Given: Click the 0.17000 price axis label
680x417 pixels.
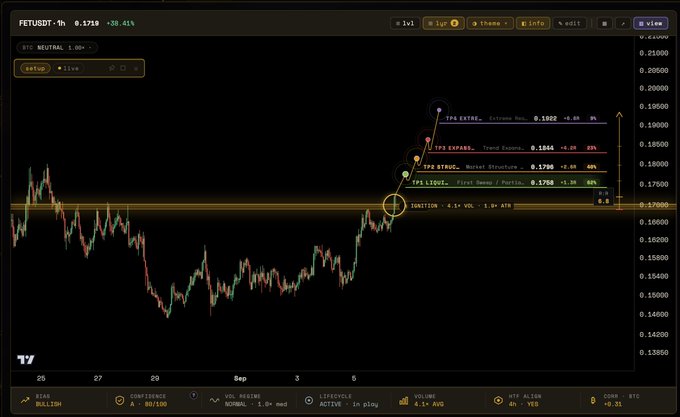Looking at the screenshot, I should pyautogui.click(x=654, y=205).
